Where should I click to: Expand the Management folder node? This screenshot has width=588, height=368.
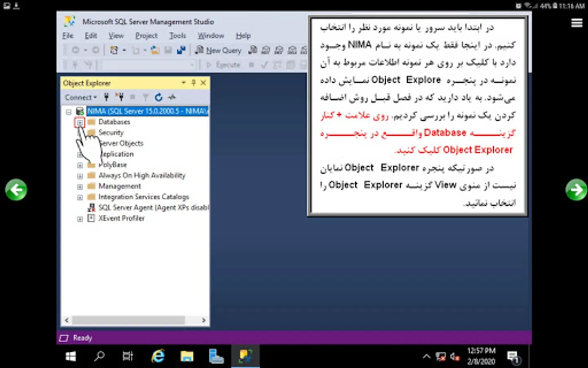80,186
